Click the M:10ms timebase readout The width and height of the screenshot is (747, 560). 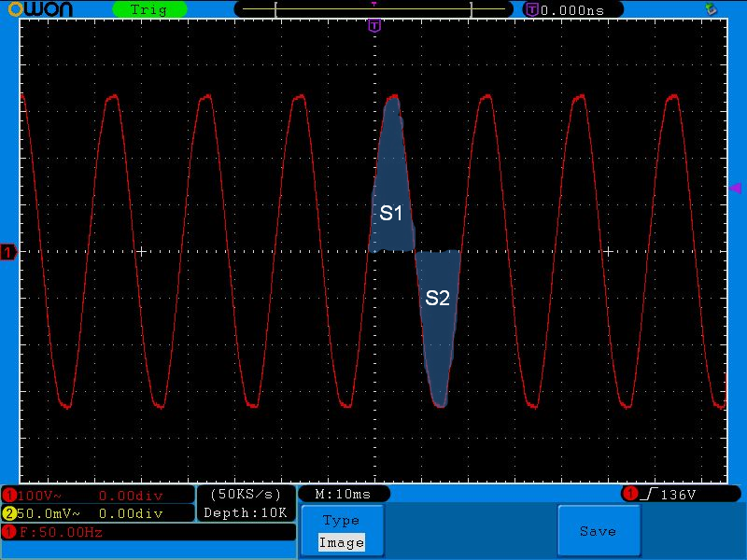[343, 495]
